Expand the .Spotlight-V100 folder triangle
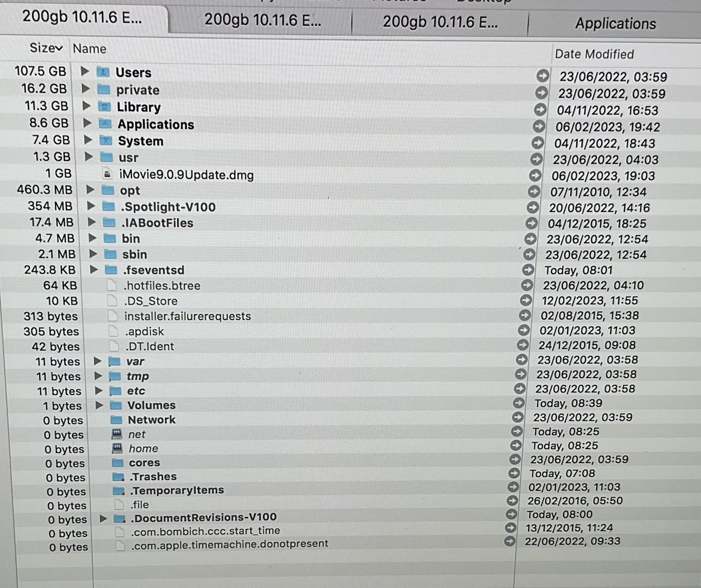 pyautogui.click(x=91, y=206)
